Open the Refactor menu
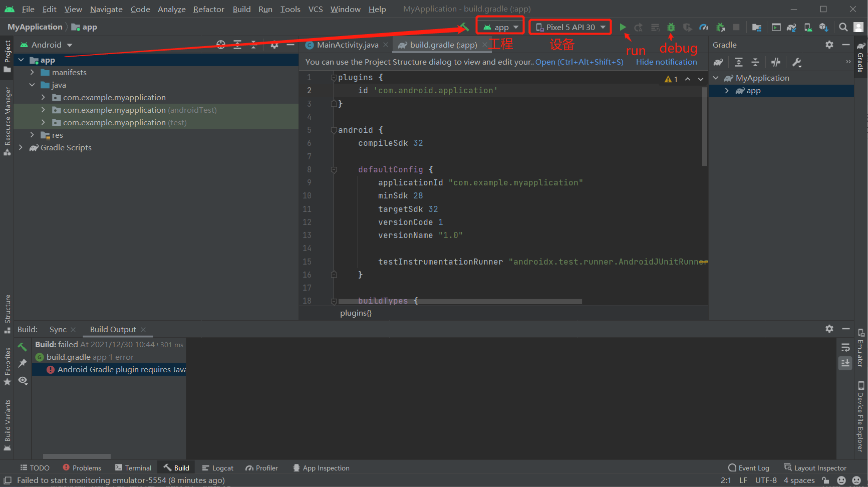This screenshot has width=868, height=487. (x=208, y=9)
